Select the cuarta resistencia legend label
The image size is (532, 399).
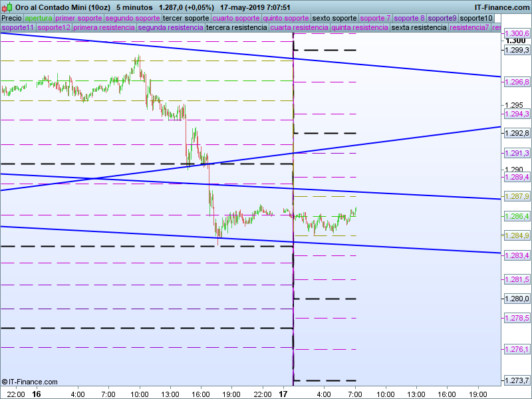299,27
